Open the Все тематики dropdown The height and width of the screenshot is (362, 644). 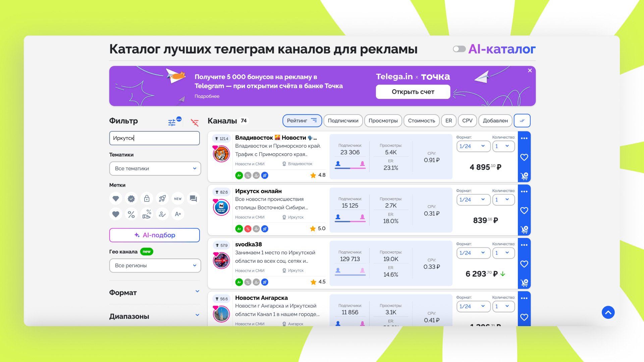(x=155, y=169)
